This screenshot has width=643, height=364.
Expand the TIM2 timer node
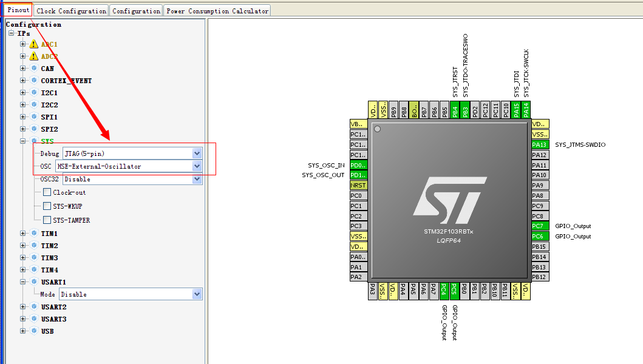23,246
